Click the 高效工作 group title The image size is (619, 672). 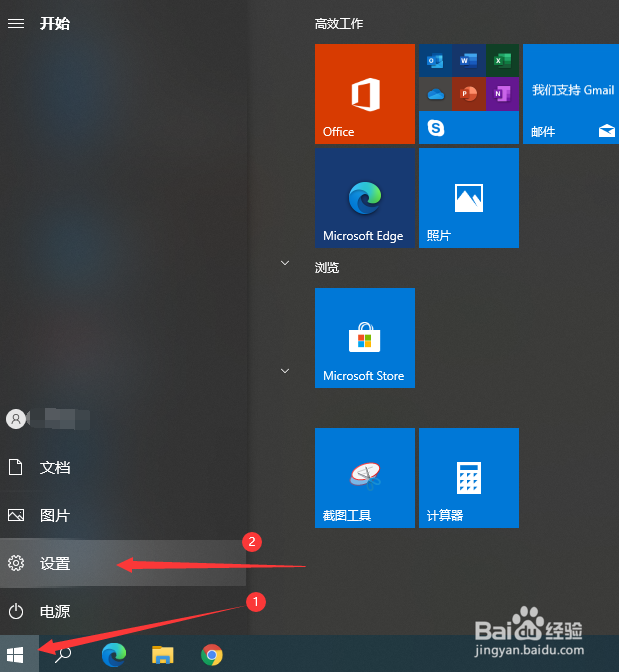339,24
